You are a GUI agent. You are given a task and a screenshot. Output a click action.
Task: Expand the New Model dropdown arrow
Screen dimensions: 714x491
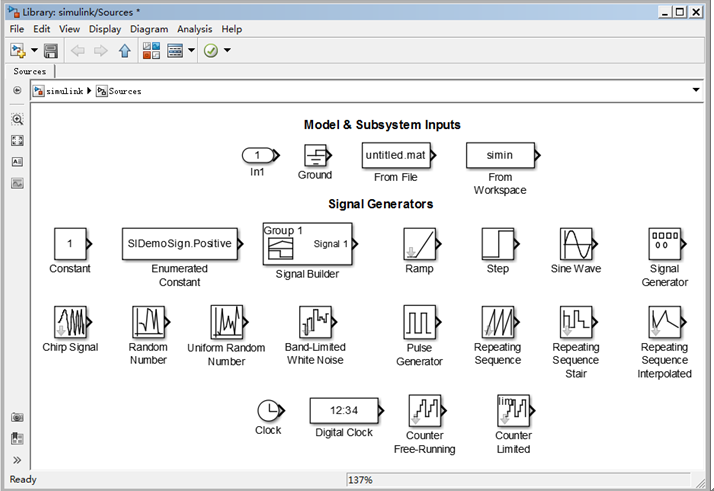[33, 50]
